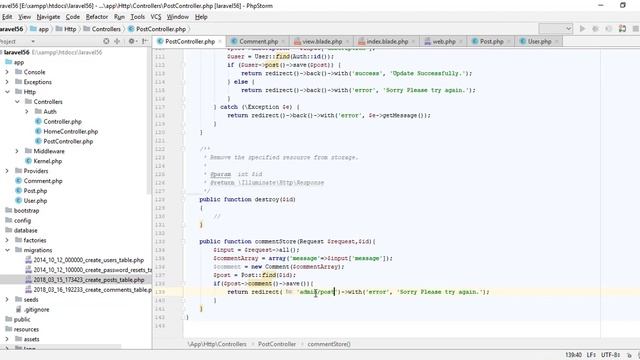
Task: Close the Comment.php editor tab
Action: coord(283,41)
